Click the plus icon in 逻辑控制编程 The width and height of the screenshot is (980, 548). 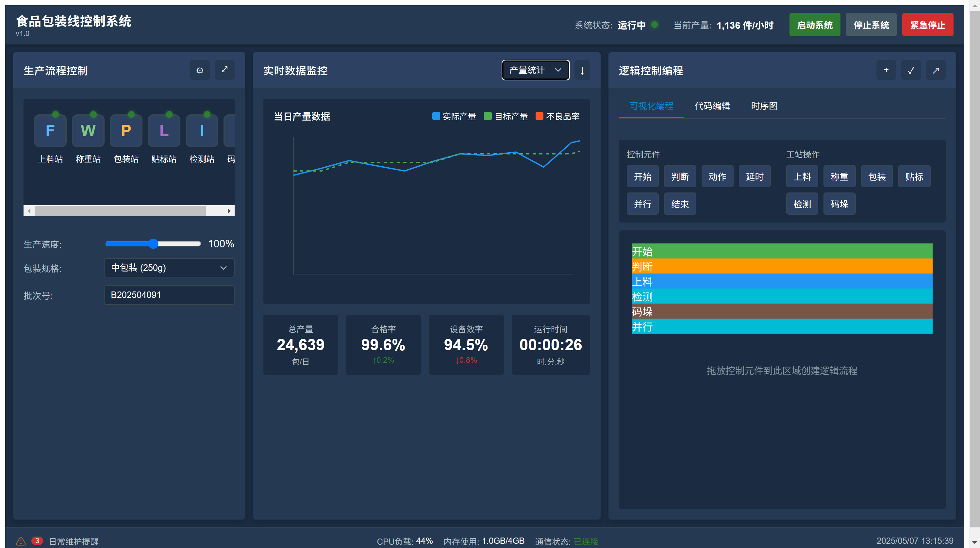tap(886, 70)
